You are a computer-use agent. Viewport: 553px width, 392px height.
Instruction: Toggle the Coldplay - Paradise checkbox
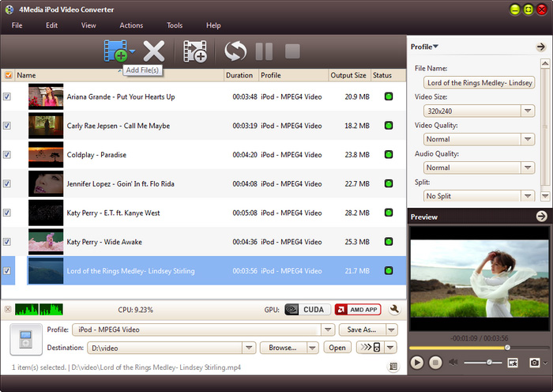coord(7,155)
